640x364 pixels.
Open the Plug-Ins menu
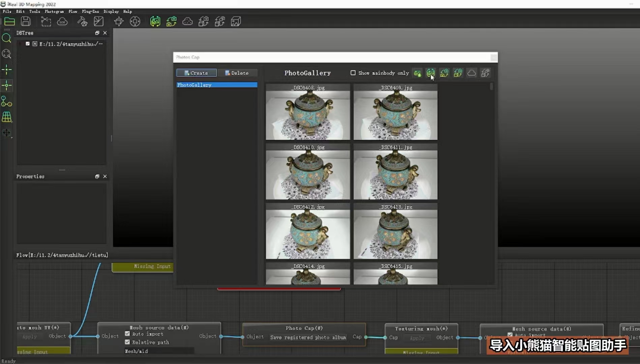click(x=90, y=11)
